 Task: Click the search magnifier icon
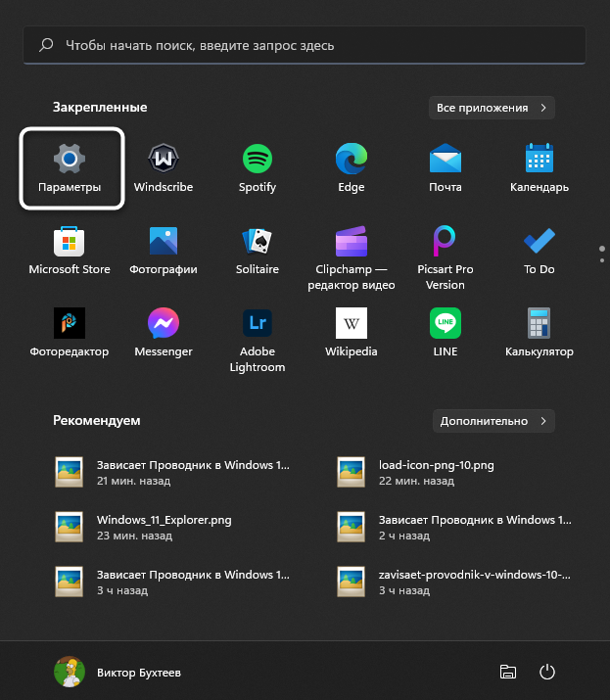tap(46, 45)
